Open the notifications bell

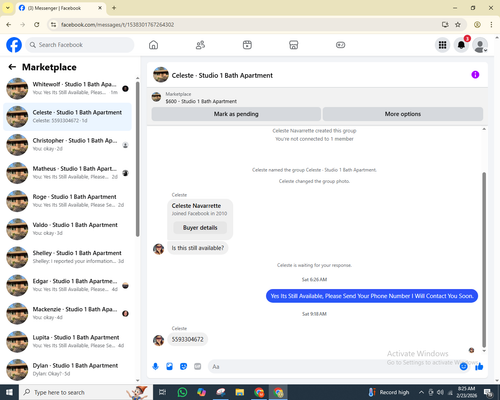pyautogui.click(x=461, y=45)
